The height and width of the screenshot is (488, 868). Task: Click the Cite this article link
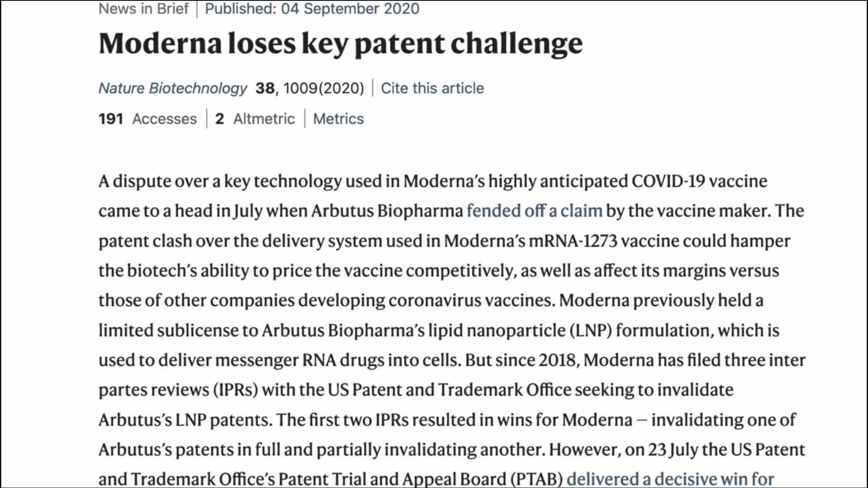(432, 88)
